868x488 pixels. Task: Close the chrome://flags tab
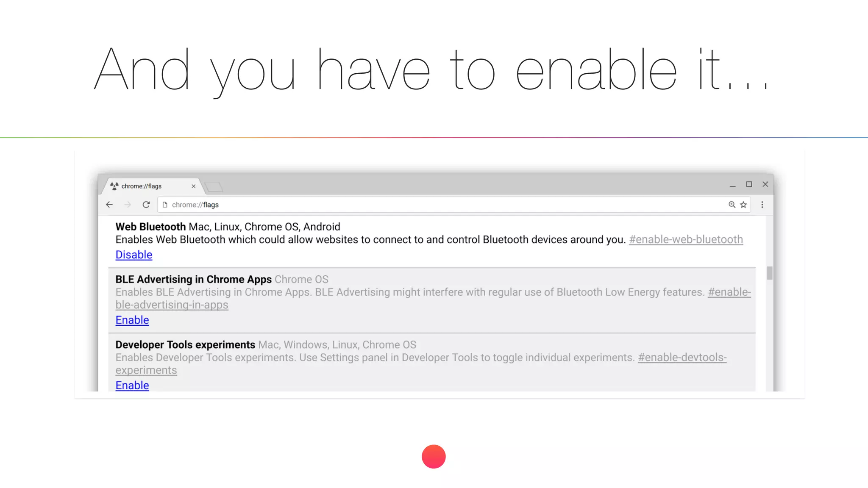(193, 186)
